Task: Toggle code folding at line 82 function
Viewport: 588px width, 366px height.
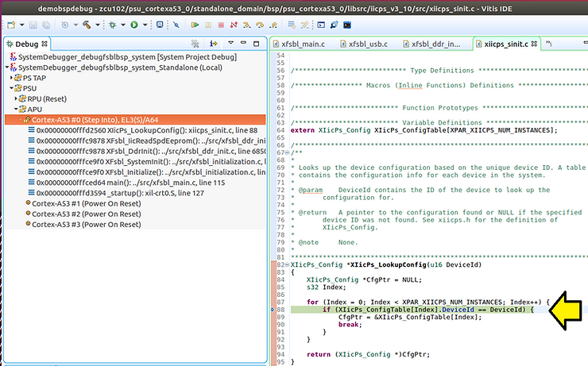Action: tap(288, 264)
